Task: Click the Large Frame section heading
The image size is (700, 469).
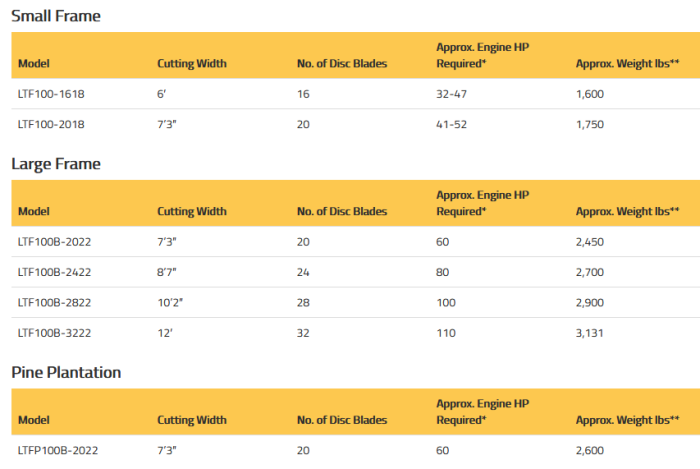Action: point(56,164)
